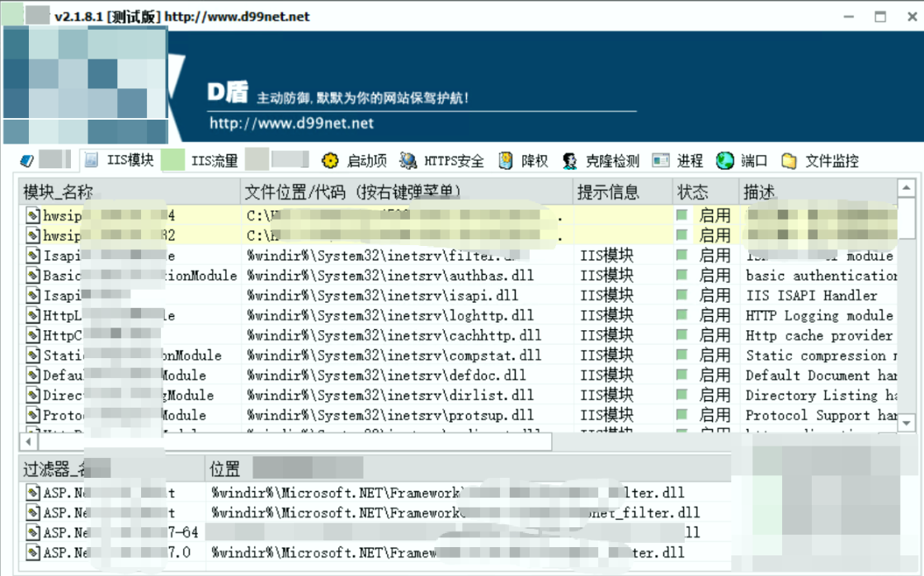Switch to the IIS模块 tab
This screenshot has height=576, width=924.
tap(119, 160)
